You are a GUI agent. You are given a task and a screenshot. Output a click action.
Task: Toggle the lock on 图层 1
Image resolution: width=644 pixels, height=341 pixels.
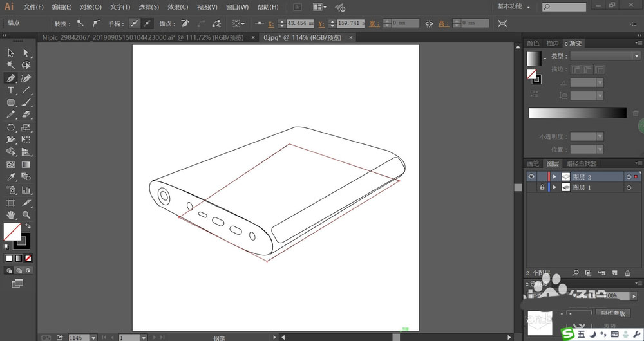tap(542, 187)
